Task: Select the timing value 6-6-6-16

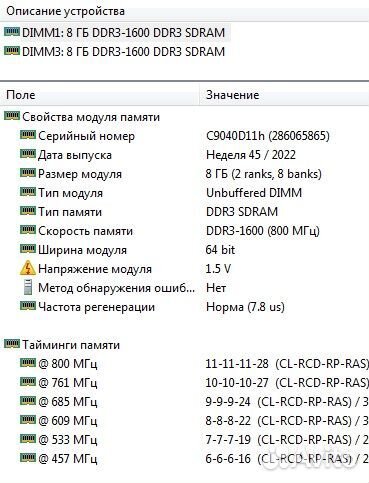Action: tap(228, 459)
